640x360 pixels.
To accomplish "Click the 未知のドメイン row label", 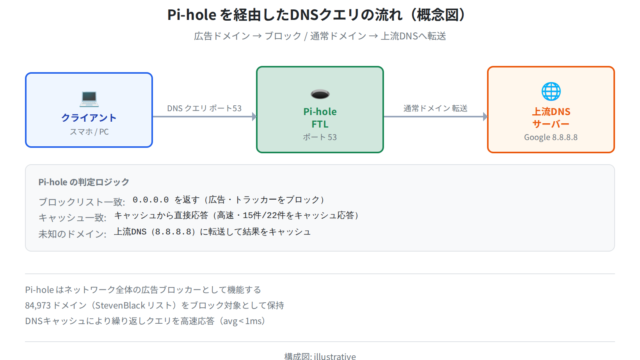I will point(73,234).
